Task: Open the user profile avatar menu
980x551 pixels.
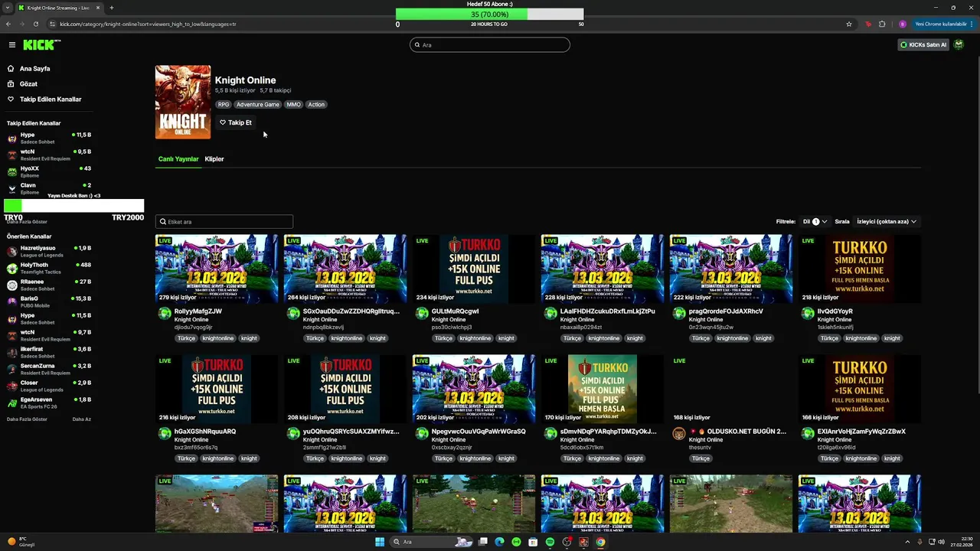Action: (x=959, y=45)
